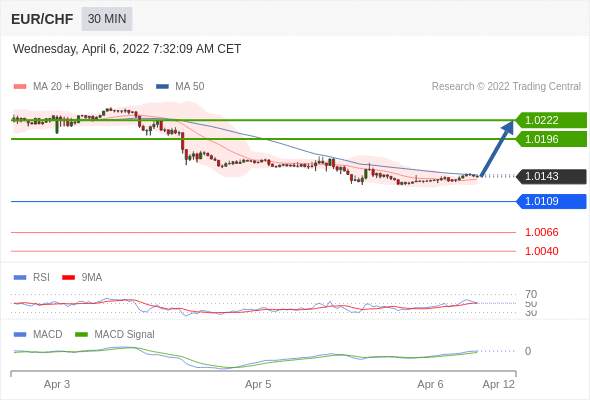The height and width of the screenshot is (400, 590).
Task: Click the 1.0109 blue pivot price tag
Action: pos(552,201)
